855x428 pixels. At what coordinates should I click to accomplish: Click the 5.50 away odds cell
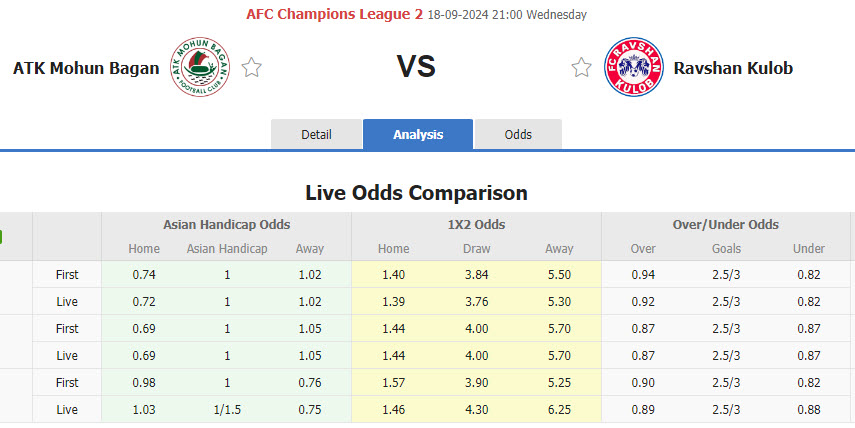pos(559,274)
